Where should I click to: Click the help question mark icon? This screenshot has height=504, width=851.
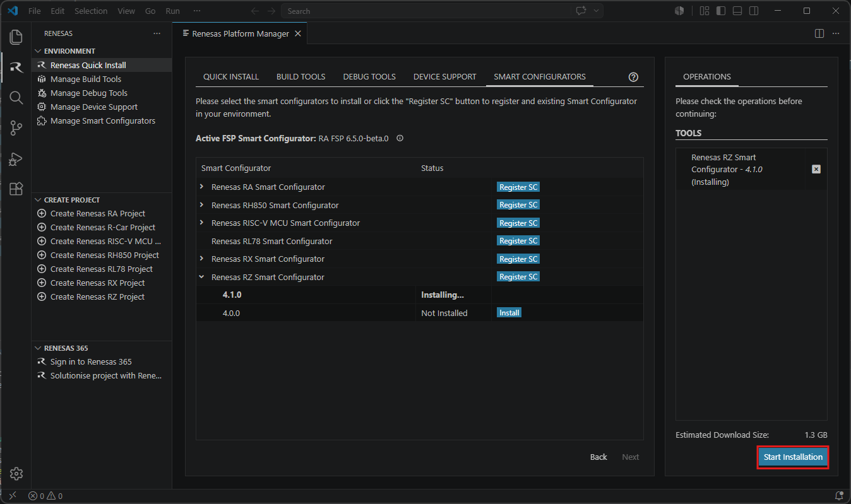(x=634, y=77)
